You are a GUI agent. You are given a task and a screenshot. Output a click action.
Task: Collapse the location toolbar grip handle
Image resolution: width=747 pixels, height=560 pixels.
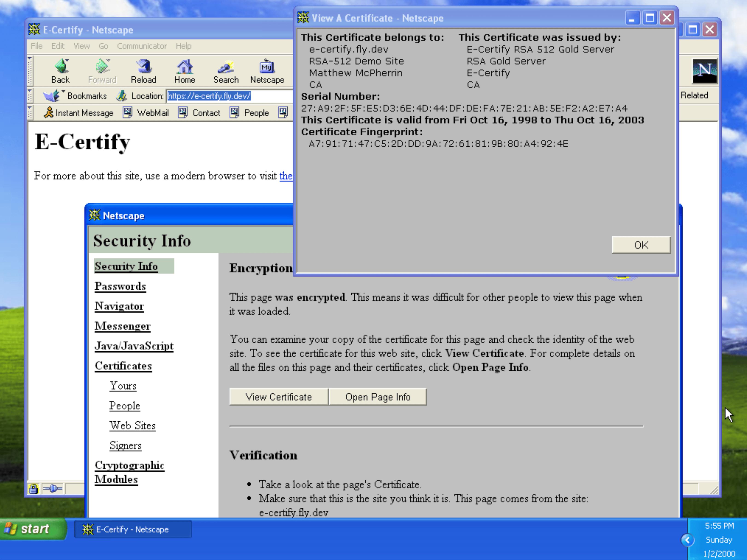pos(30,96)
